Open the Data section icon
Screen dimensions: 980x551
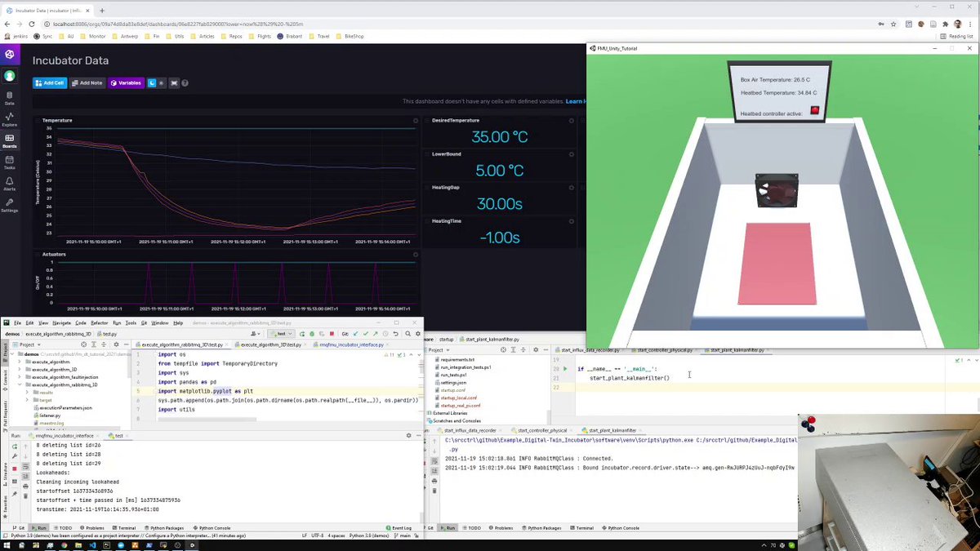point(9,98)
